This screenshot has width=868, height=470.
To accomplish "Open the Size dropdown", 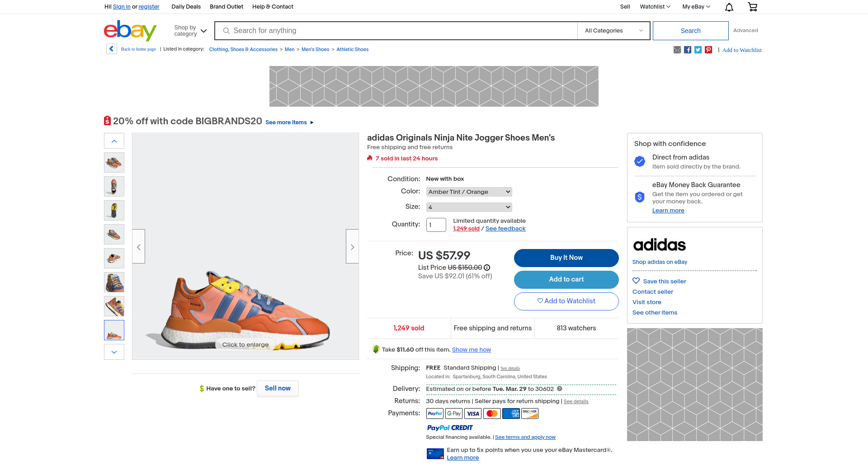I will click(x=469, y=207).
